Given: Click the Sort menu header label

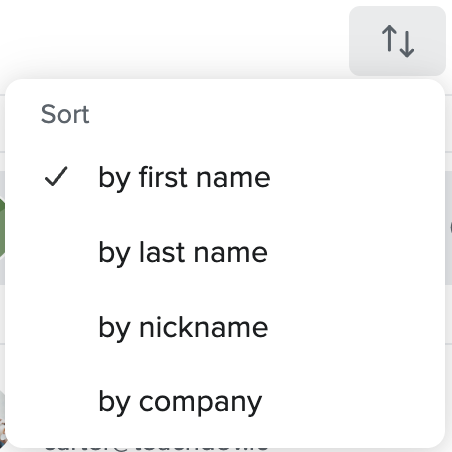Looking at the screenshot, I should coord(65,114).
